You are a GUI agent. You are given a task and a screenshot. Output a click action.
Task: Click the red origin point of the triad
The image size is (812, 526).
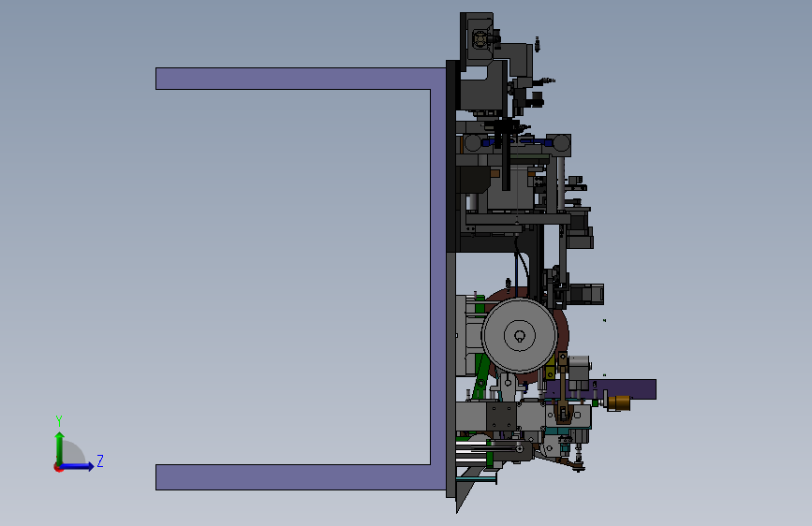pyautogui.click(x=58, y=467)
